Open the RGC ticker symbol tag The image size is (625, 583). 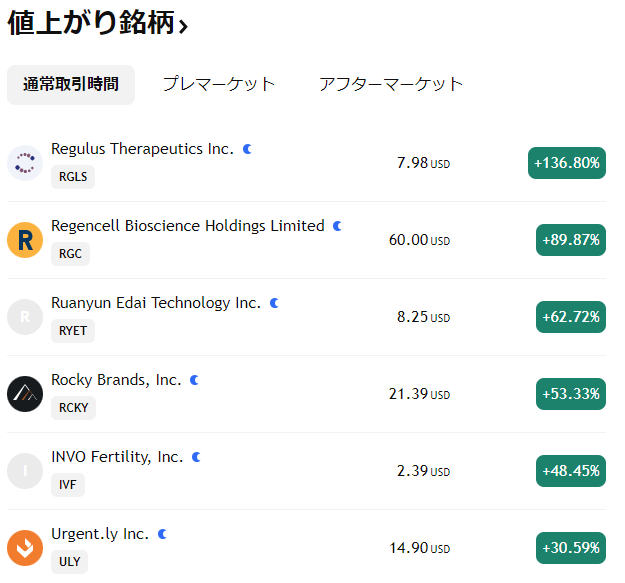pos(70,254)
